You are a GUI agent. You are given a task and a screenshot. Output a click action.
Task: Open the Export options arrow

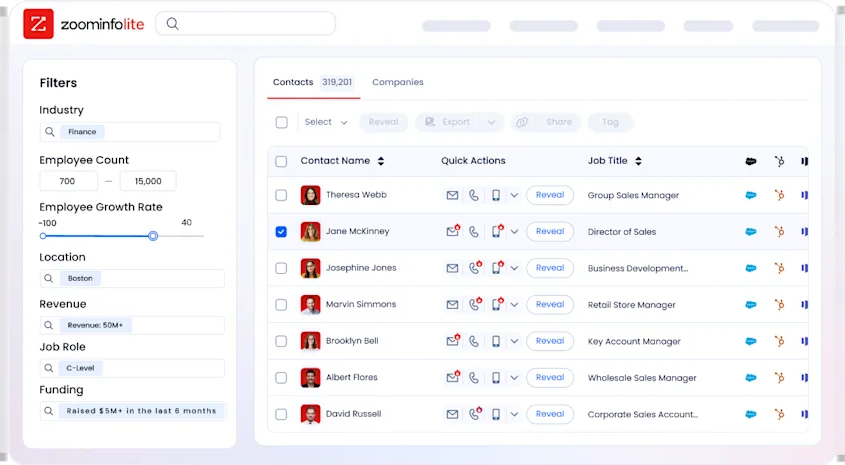click(491, 122)
